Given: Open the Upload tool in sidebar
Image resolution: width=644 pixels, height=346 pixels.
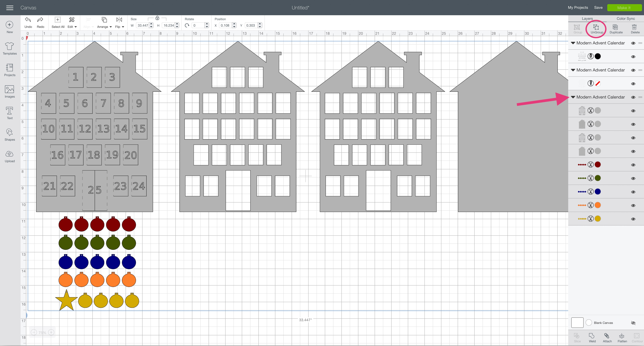Looking at the screenshot, I should pyautogui.click(x=10, y=154).
